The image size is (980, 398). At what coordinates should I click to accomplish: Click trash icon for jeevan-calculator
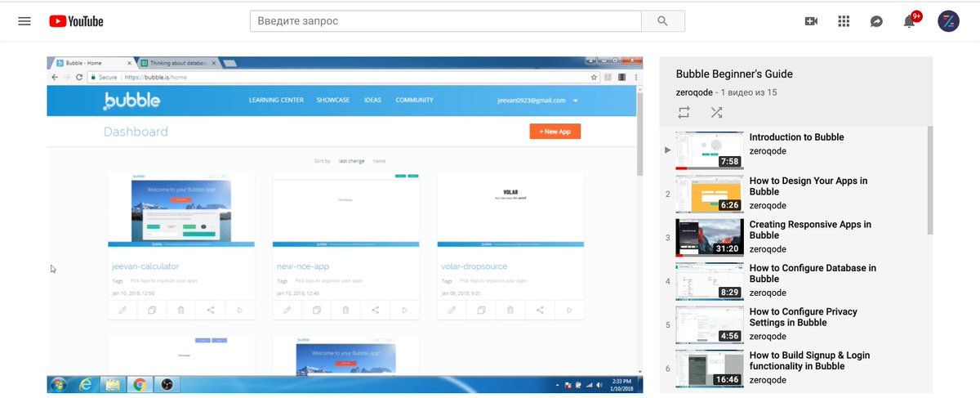click(x=180, y=311)
